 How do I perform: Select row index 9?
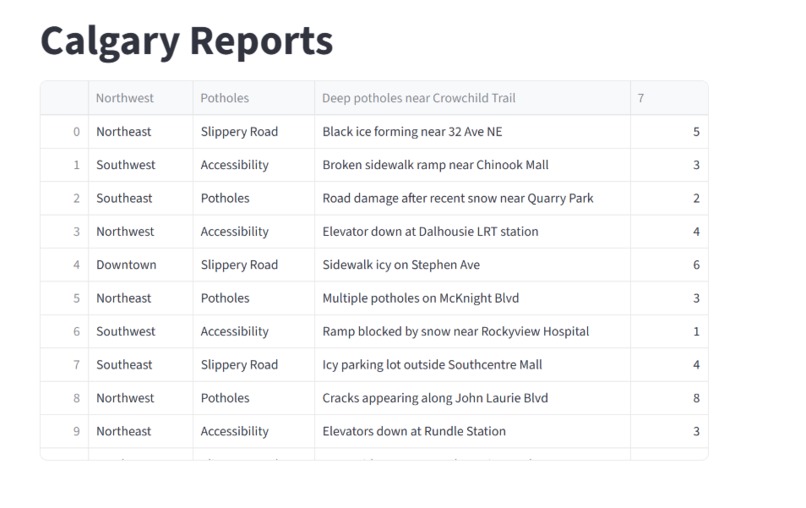(x=65, y=431)
